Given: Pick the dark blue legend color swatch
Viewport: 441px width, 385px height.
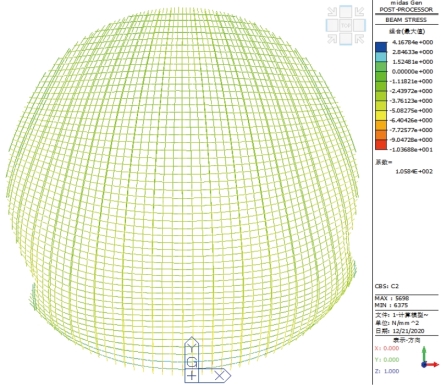Looking at the screenshot, I should click(x=381, y=47).
